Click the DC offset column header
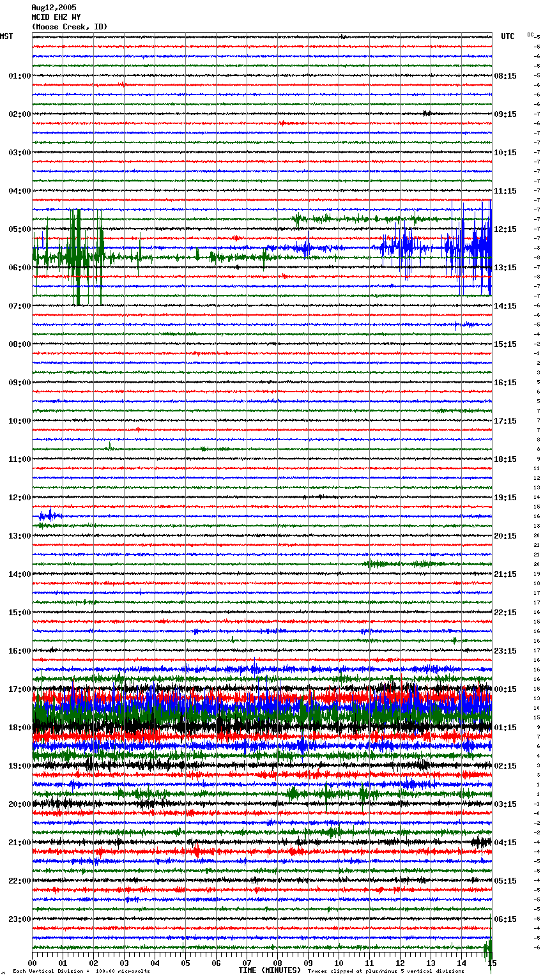Image resolution: width=543 pixels, height=980 pixels. 530,34
